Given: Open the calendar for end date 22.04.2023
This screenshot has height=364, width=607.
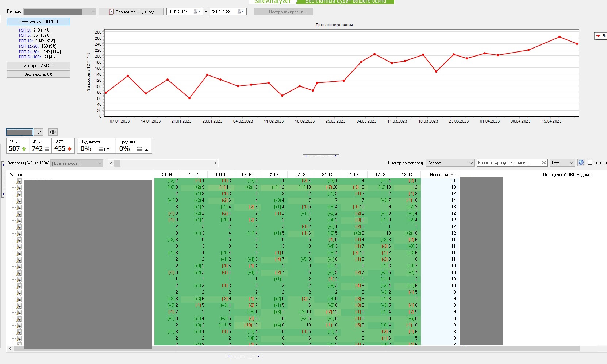Looking at the screenshot, I should (x=241, y=12).
